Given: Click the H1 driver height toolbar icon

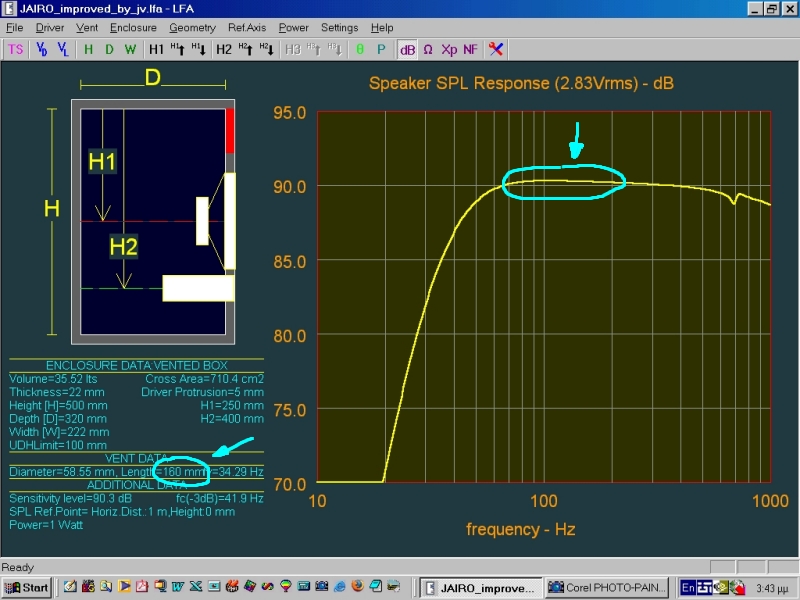Looking at the screenshot, I should click(156, 49).
